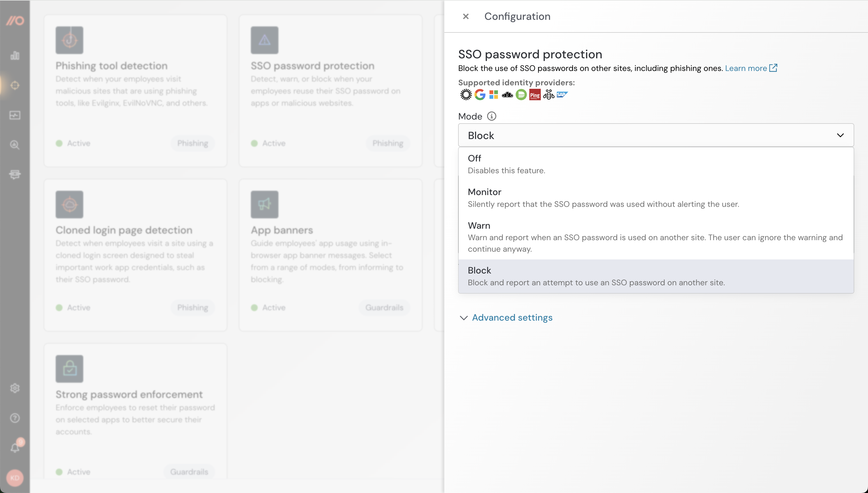The image size is (868, 493).
Task: Select the Monitor mode option
Action: pos(656,198)
